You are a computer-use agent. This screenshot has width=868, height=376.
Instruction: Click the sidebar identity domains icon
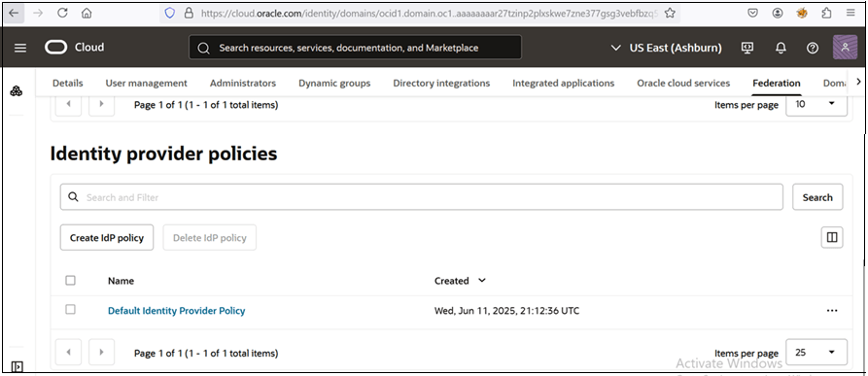[17, 91]
